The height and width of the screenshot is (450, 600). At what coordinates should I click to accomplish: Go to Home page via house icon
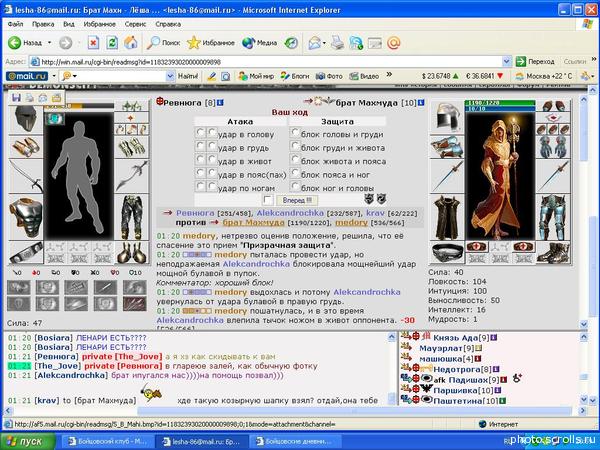point(130,42)
